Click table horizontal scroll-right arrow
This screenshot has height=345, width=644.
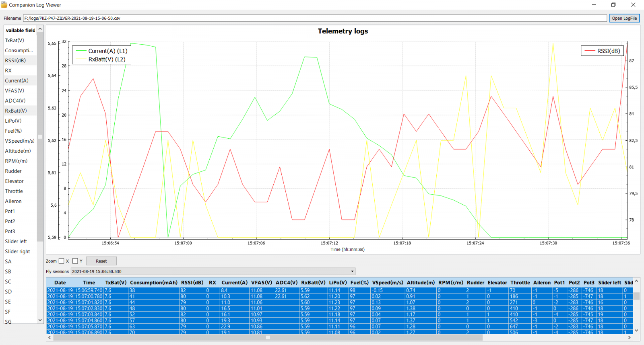pos(630,338)
